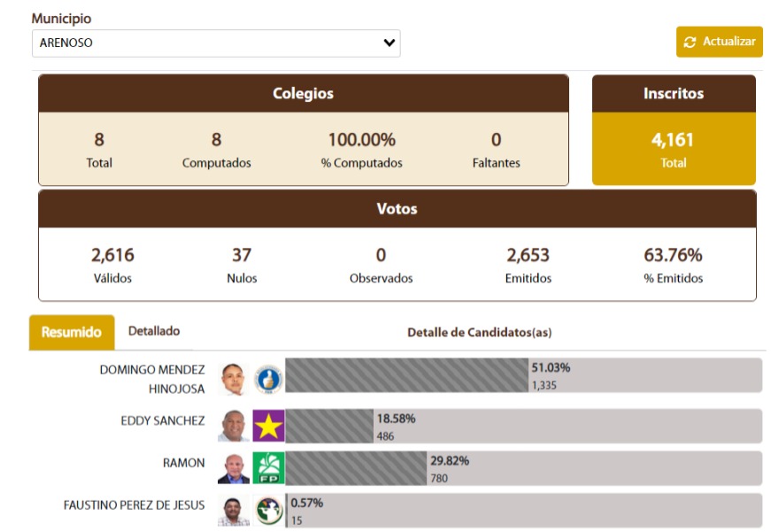This screenshot has height=532, width=771.
Task: Click Domingo Mendez Hinojosa's candidate photo
Action: [233, 378]
